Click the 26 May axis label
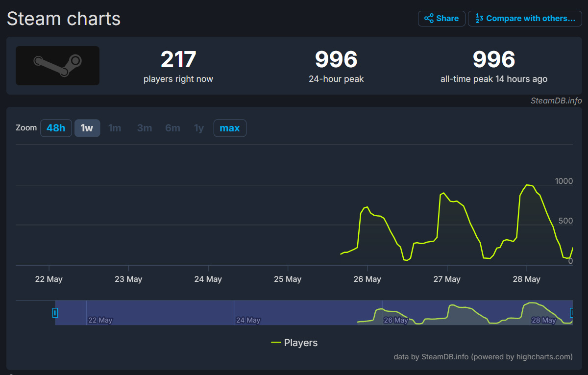Viewport: 588px width, 375px height. coord(367,279)
